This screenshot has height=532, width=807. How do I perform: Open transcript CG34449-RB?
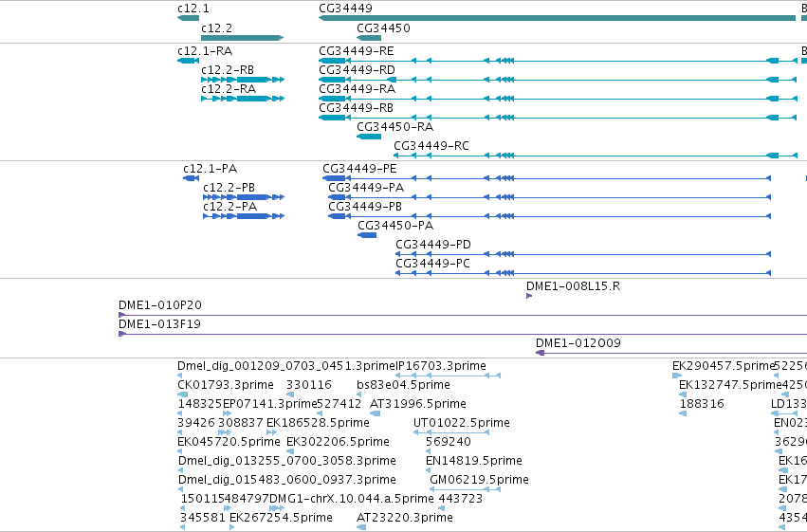558,118
